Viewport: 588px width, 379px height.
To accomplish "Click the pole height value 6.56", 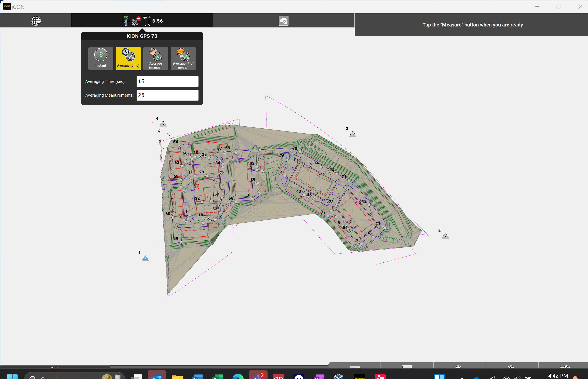I will pos(158,21).
